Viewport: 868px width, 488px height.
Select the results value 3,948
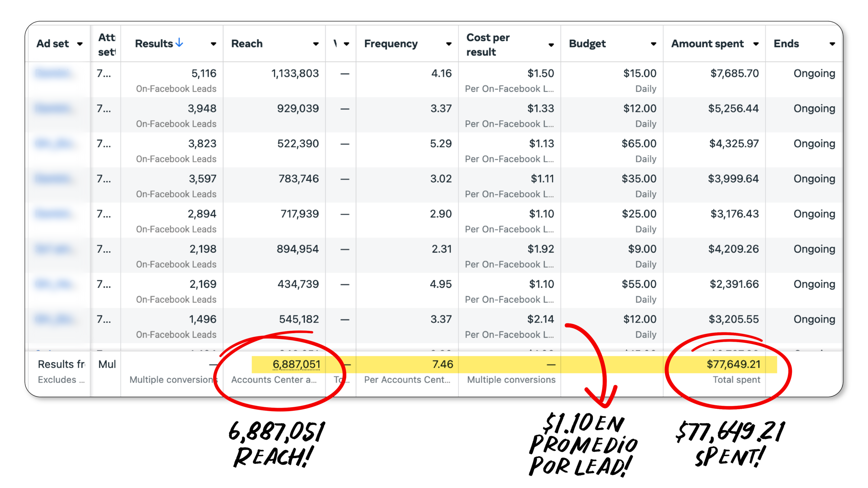(x=202, y=108)
